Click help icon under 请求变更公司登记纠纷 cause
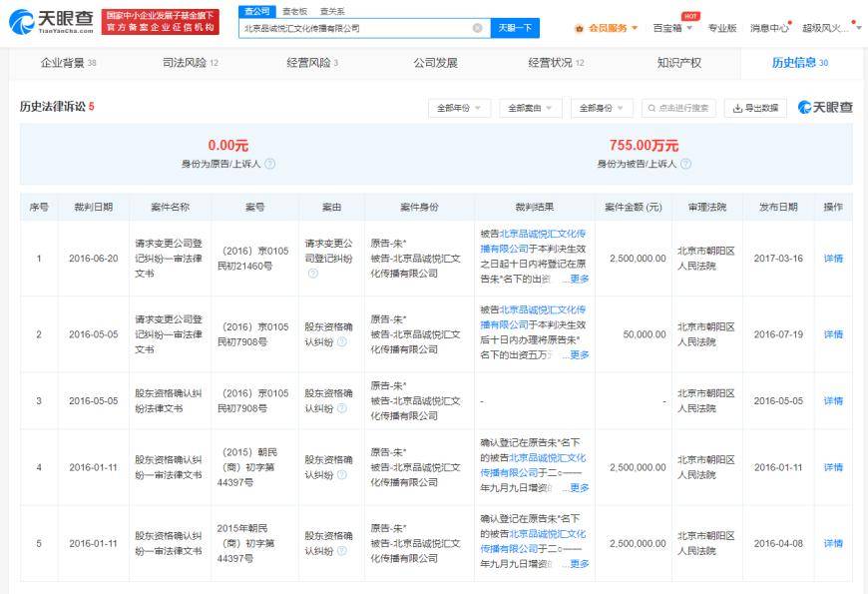 coord(312,274)
